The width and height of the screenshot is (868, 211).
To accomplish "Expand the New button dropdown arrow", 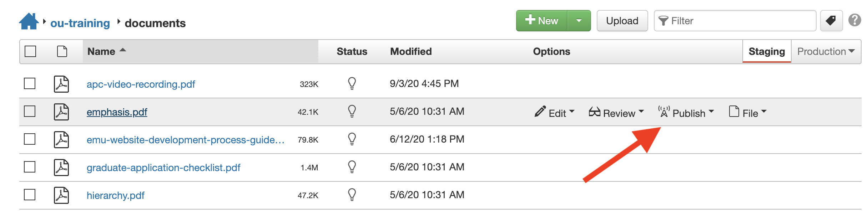I will [579, 21].
